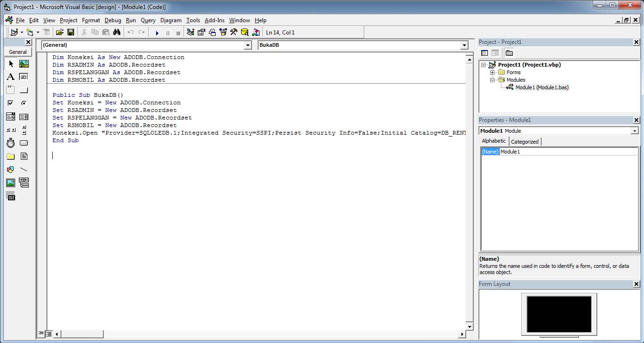This screenshot has width=644, height=343.
Task: Click code window vertical scrollbar down arrow
Action: [469, 326]
